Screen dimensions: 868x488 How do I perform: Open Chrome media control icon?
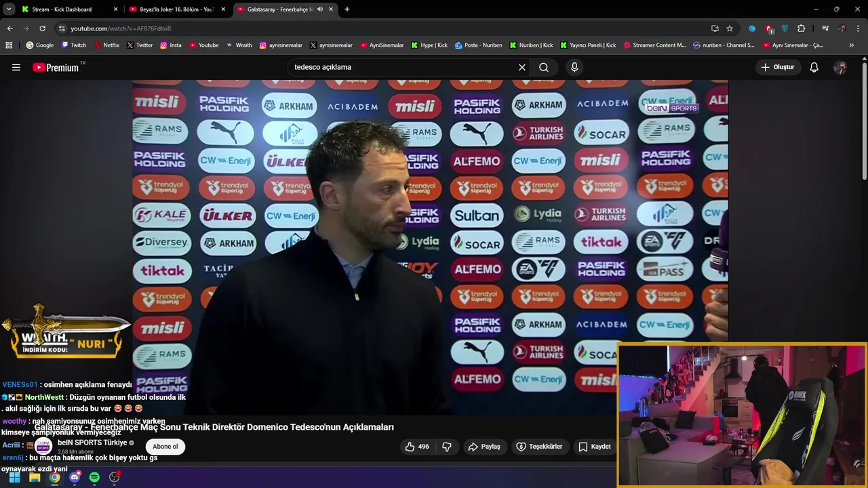click(825, 28)
